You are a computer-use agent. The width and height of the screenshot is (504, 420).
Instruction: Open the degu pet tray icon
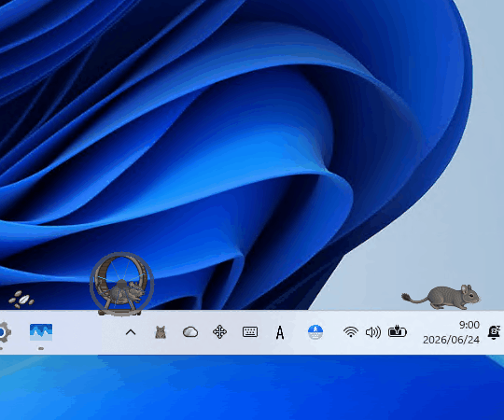(x=161, y=332)
